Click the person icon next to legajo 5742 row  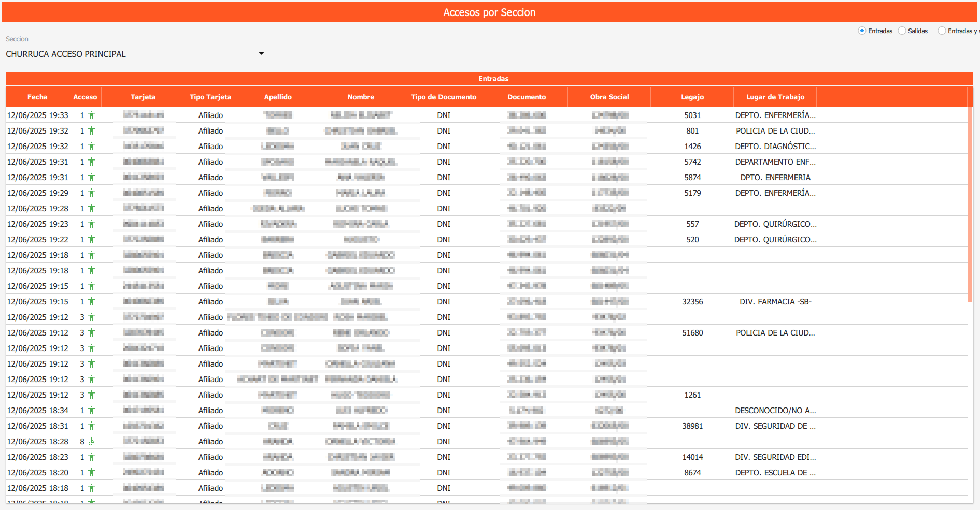(x=92, y=162)
